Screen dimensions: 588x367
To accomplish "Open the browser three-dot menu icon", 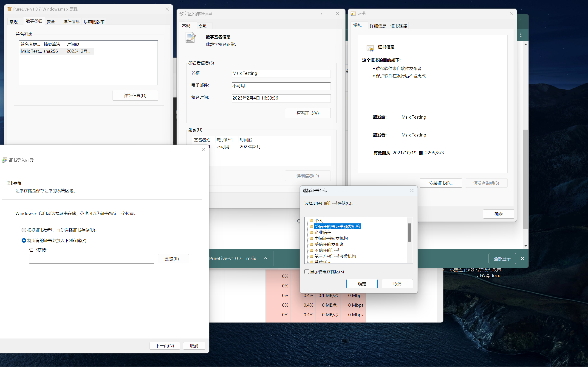I will pyautogui.click(x=521, y=35).
